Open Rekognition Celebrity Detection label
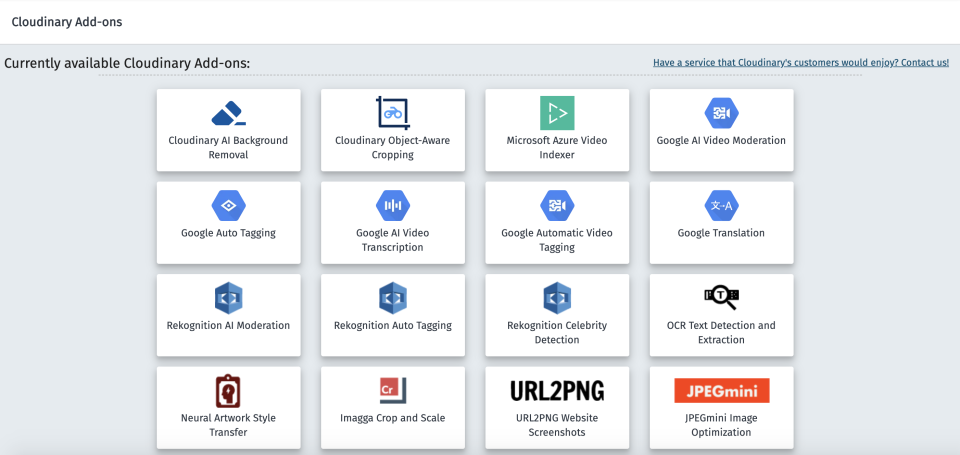Image resolution: width=960 pixels, height=455 pixels. point(557,333)
